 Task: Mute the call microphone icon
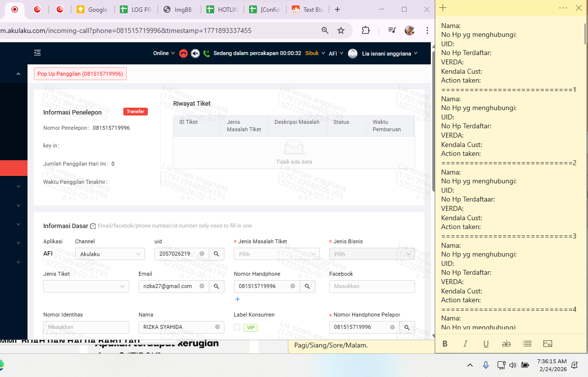[x=195, y=54]
